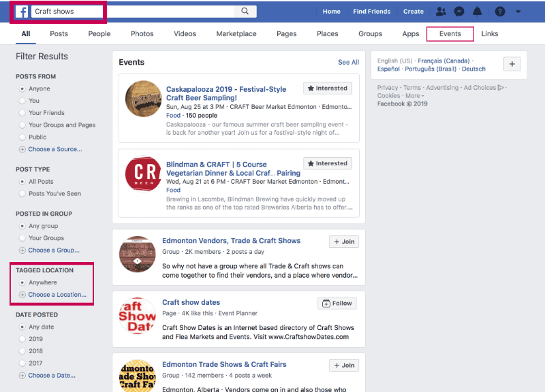Click the CRAFT Beer red logo thumbnail
The image size is (545, 392).
pos(143,174)
